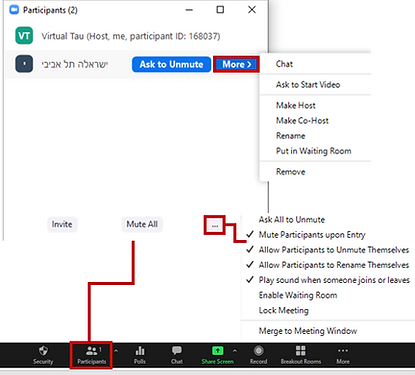Maximize the Participants window
The width and height of the screenshot is (415, 375).
coord(220,10)
